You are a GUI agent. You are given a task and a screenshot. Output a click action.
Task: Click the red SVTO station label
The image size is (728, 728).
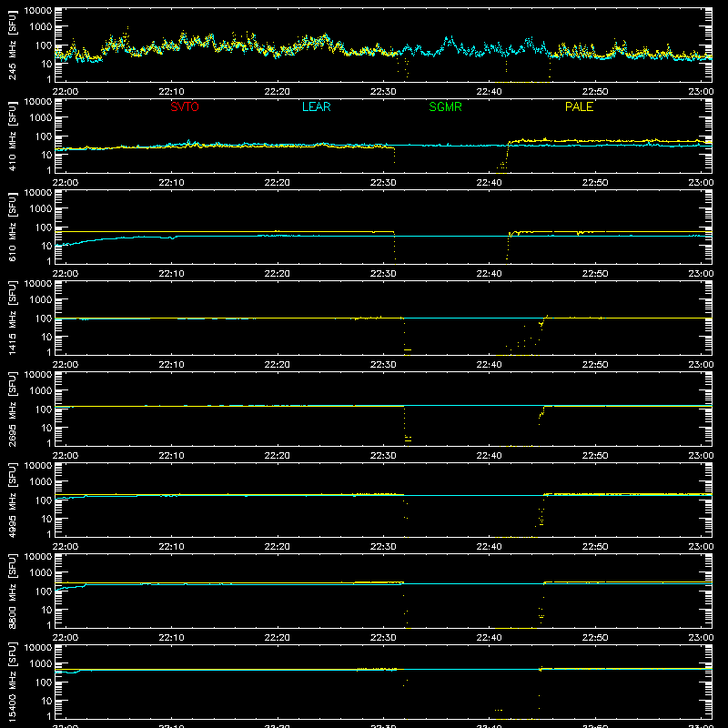185,106
